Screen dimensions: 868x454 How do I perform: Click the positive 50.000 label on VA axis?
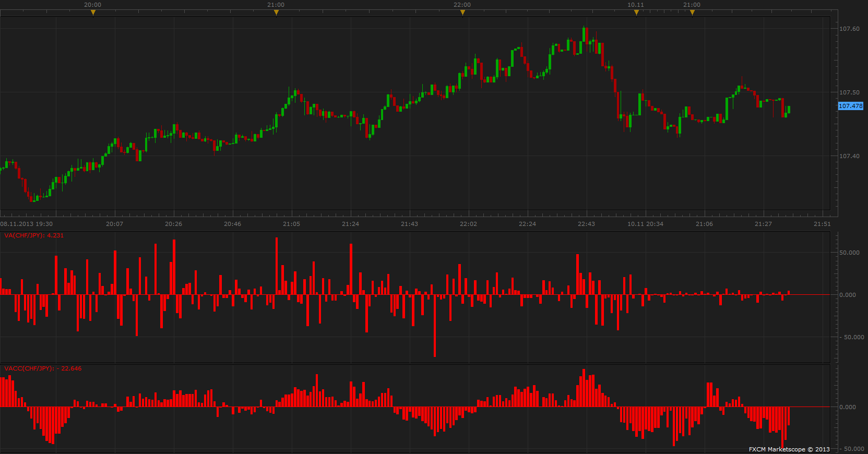849,253
